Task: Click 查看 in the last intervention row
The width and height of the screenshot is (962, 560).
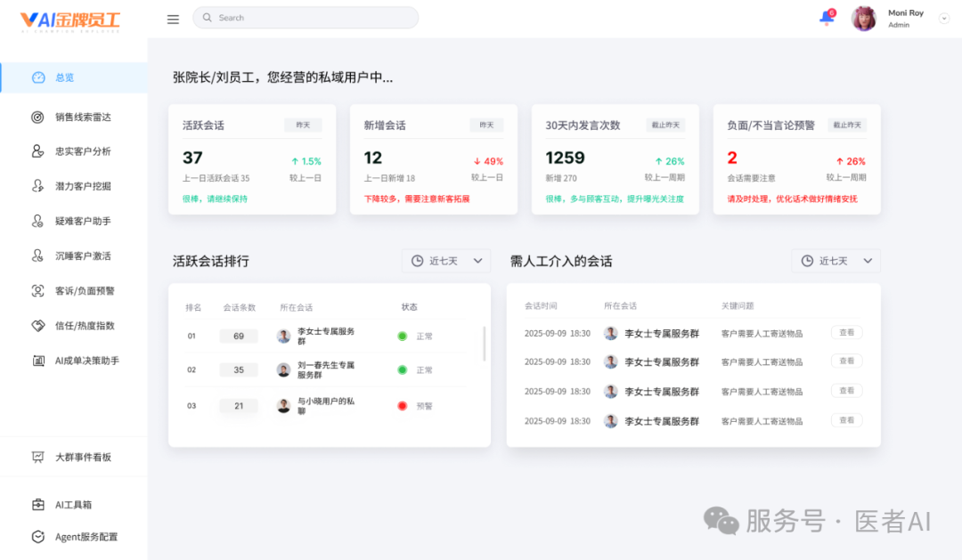Action: (847, 420)
